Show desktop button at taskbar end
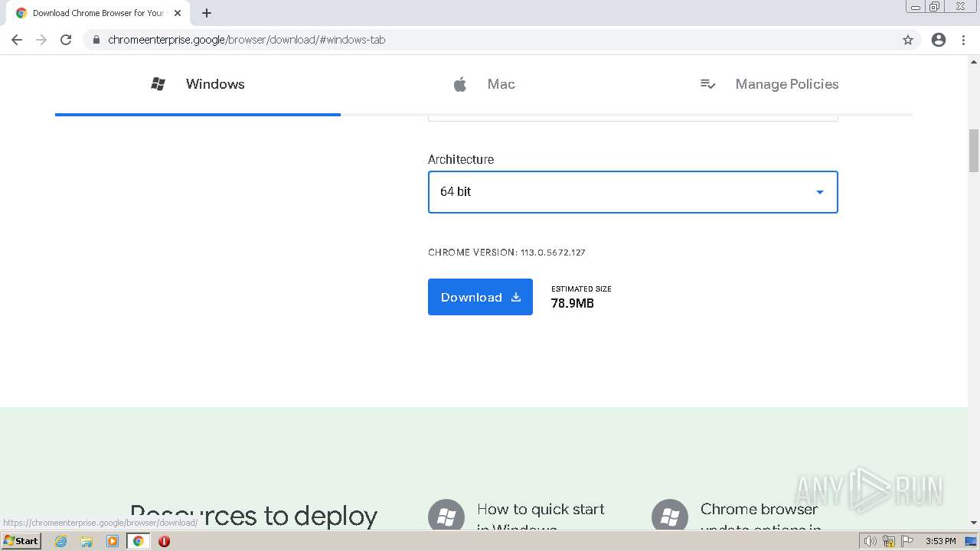 point(972,541)
